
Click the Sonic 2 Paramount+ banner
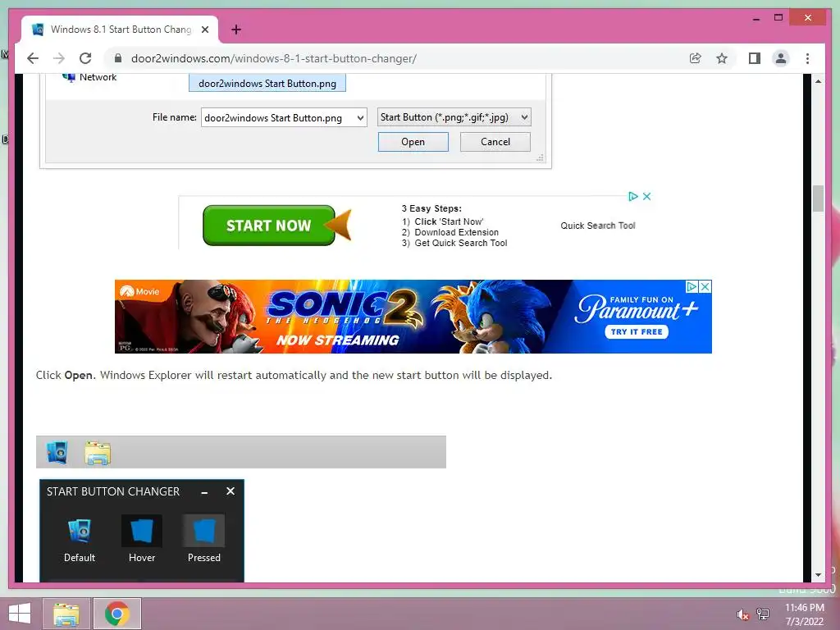(x=413, y=316)
